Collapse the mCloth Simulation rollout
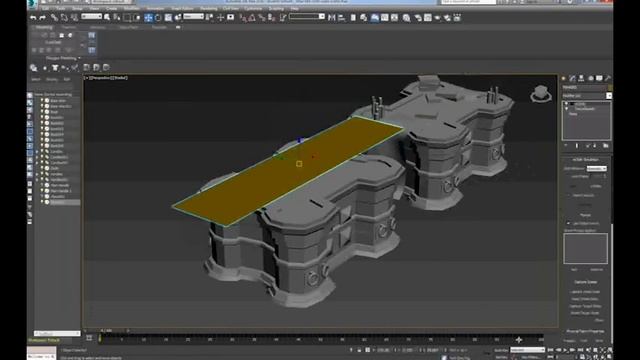Image resolution: width=640 pixels, height=360 pixels. tap(585, 160)
